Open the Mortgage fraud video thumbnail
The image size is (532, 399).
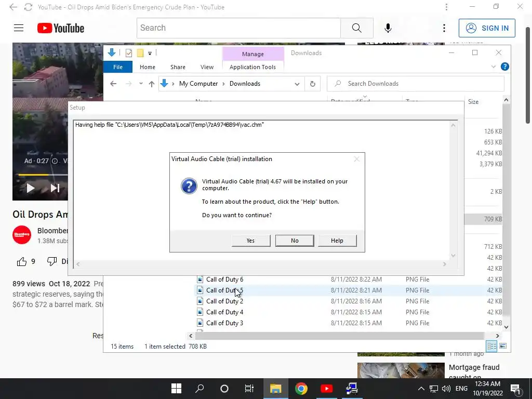click(401, 370)
